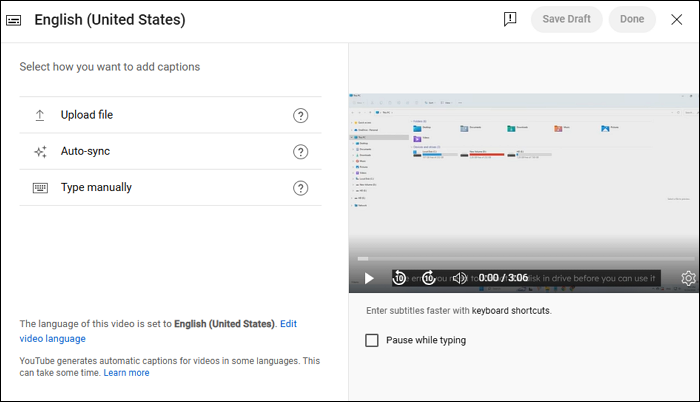Click the English (United States) title
This screenshot has width=700, height=402.
[110, 20]
